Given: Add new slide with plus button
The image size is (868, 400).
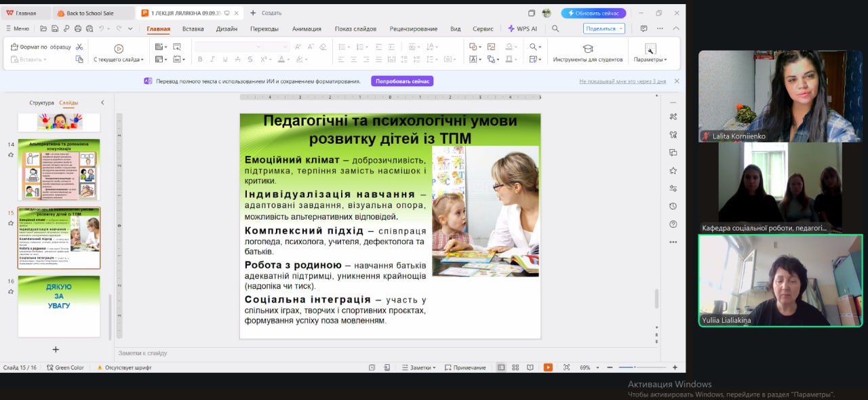Looking at the screenshot, I should tap(56, 350).
